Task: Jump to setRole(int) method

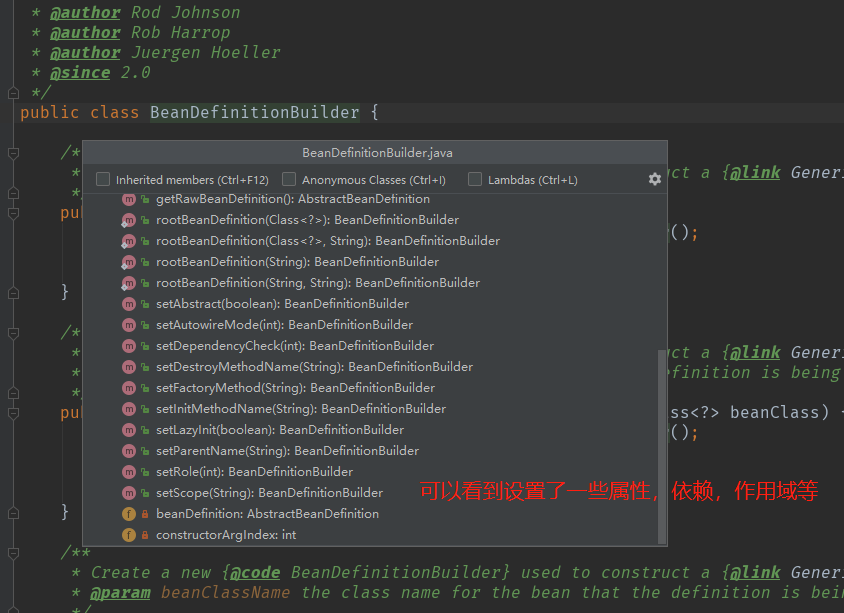Action: pyautogui.click(x=255, y=472)
